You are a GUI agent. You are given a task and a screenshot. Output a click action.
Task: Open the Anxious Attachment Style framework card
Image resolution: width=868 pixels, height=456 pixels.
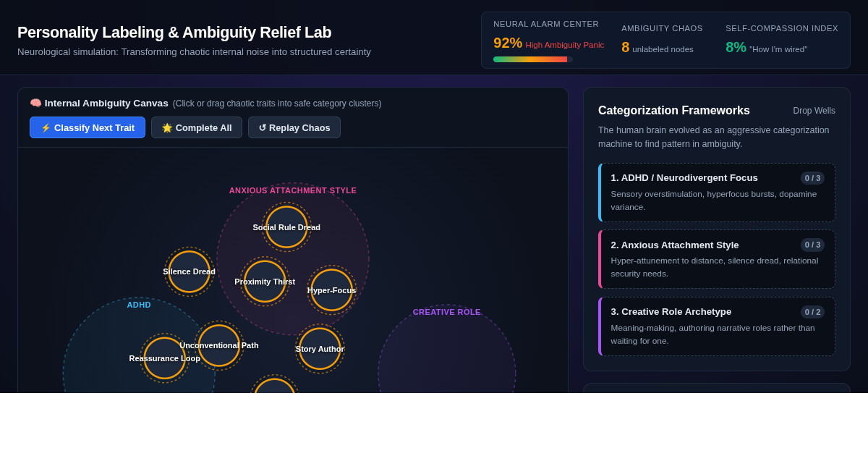717,259
